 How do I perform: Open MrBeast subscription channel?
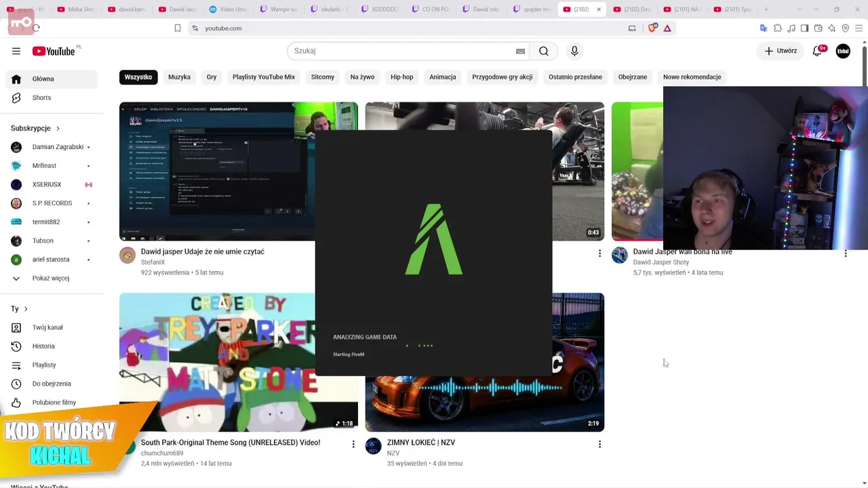coord(52,165)
